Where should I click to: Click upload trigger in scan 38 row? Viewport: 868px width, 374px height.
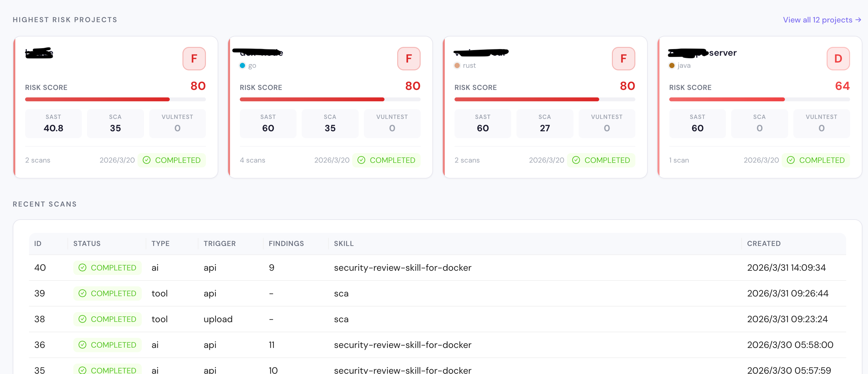(x=218, y=319)
